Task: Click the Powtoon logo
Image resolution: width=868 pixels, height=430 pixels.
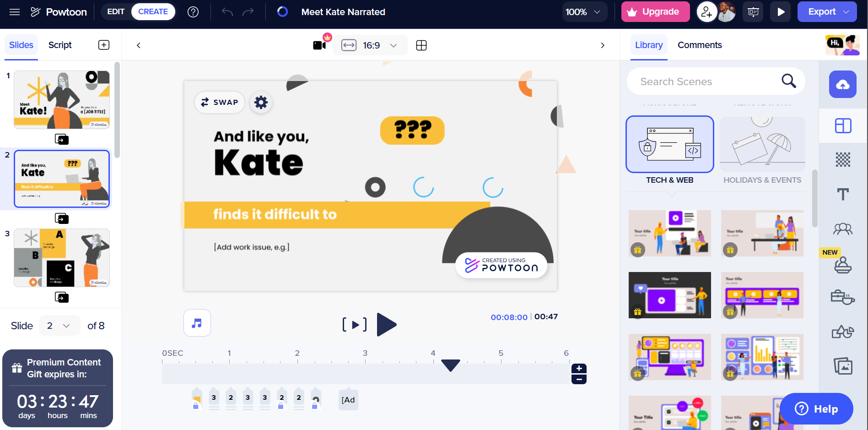Action: click(59, 12)
